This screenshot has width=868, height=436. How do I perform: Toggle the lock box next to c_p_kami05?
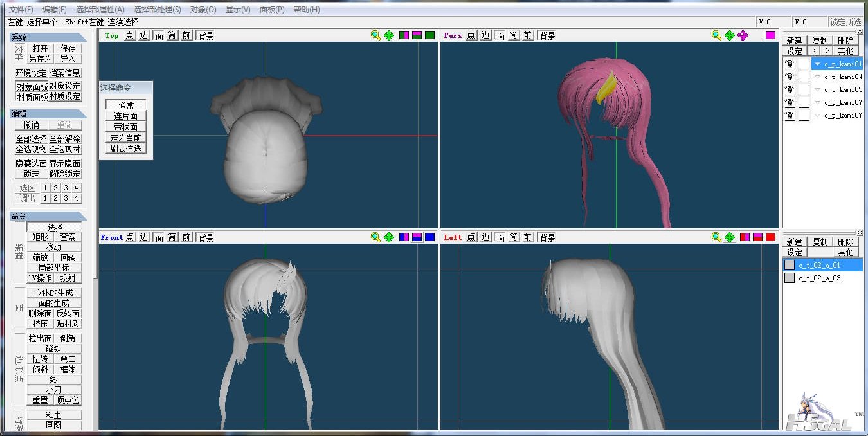[x=804, y=90]
